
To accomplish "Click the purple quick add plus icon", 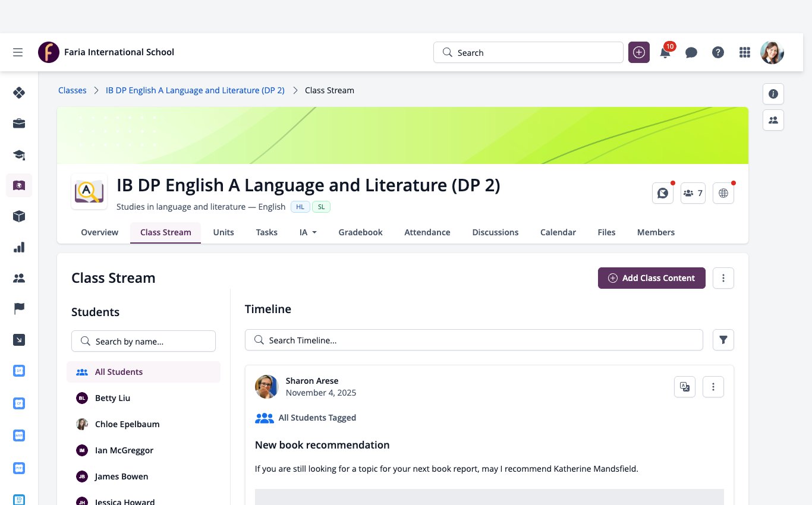I will click(639, 52).
